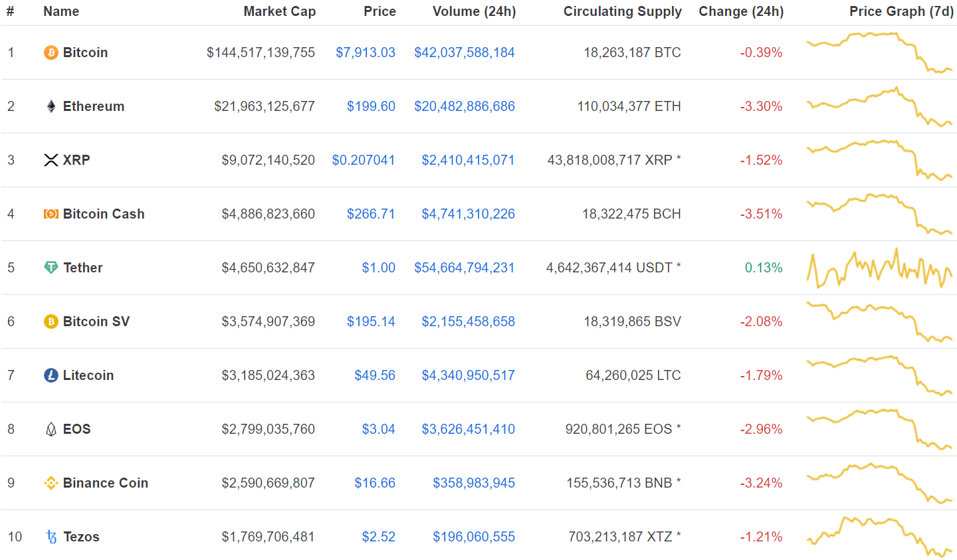Click Tezos market cap $1,769,706,481
This screenshot has width=957, height=560.
268,537
